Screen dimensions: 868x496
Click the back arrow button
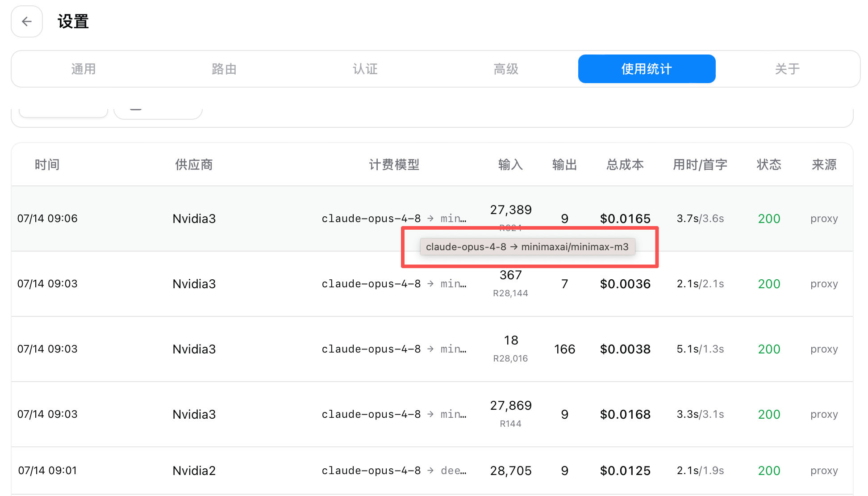pyautogui.click(x=27, y=21)
